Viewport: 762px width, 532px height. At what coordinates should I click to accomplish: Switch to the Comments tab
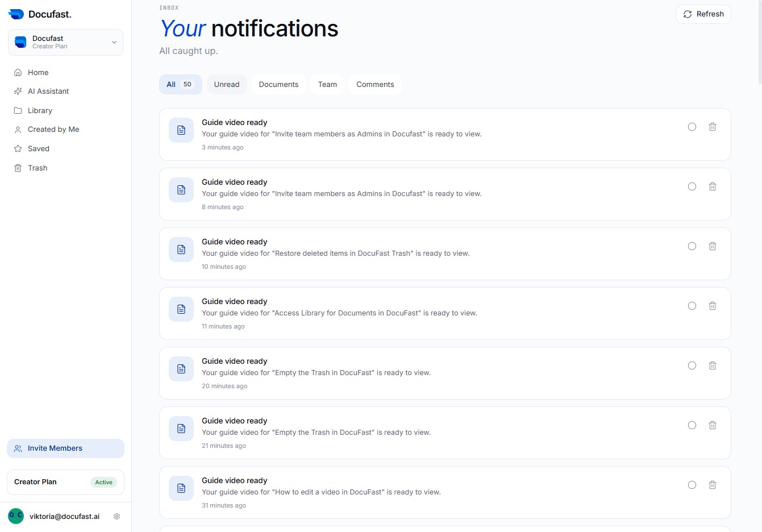(x=375, y=85)
